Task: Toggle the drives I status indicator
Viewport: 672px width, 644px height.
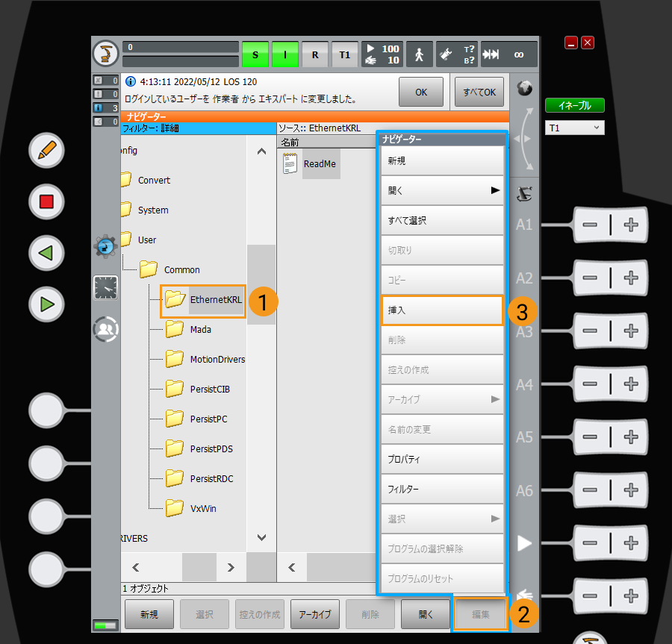Action: coord(285,54)
